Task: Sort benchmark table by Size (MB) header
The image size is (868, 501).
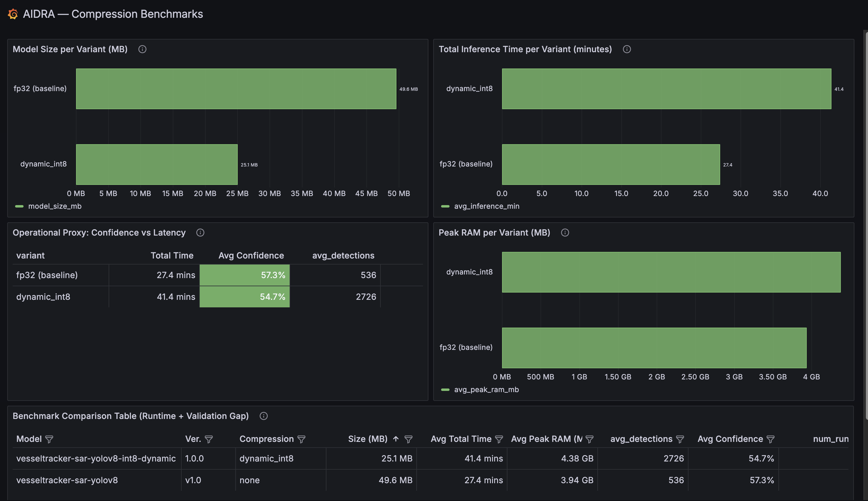Action: [367, 439]
